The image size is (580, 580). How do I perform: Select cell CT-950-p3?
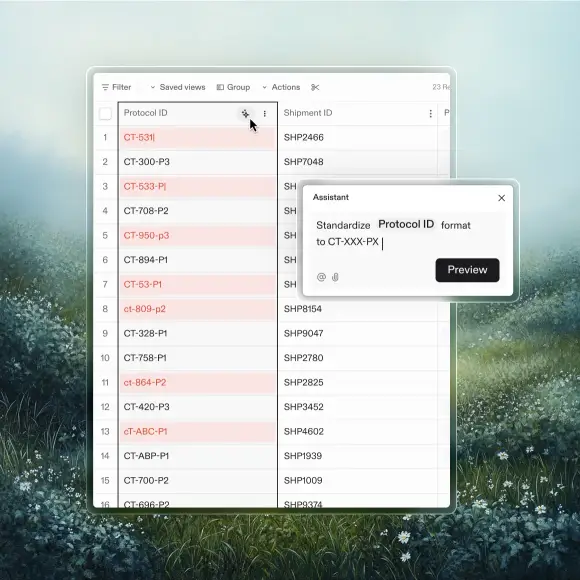pos(198,236)
